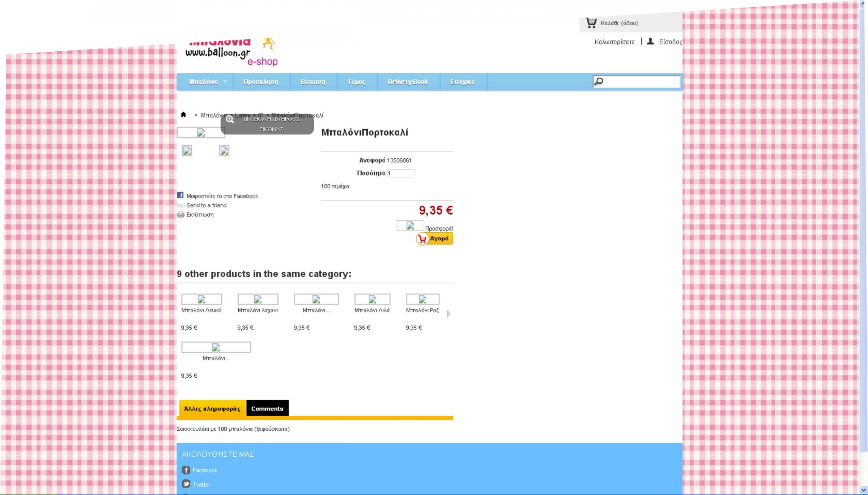Click the Send to a friend envelope icon
The height and width of the screenshot is (495, 868).
point(180,205)
